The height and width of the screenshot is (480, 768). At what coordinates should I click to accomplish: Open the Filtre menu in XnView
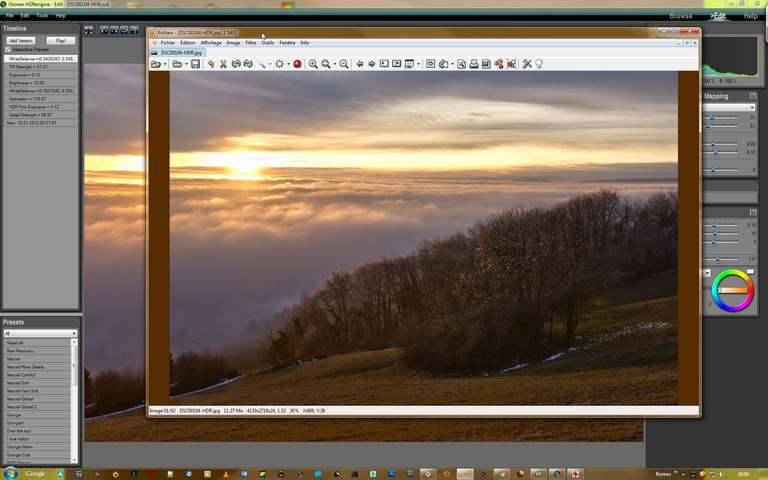click(x=251, y=43)
